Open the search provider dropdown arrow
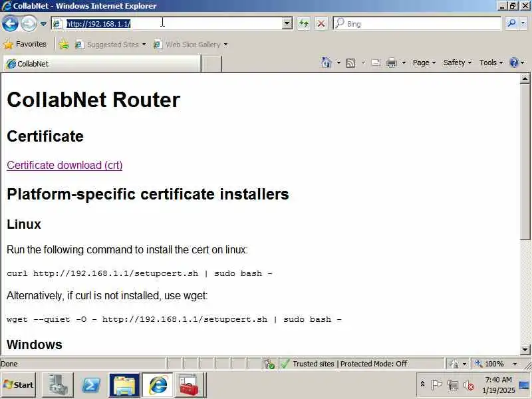Screen dimensions: 532x399 tap(523, 24)
